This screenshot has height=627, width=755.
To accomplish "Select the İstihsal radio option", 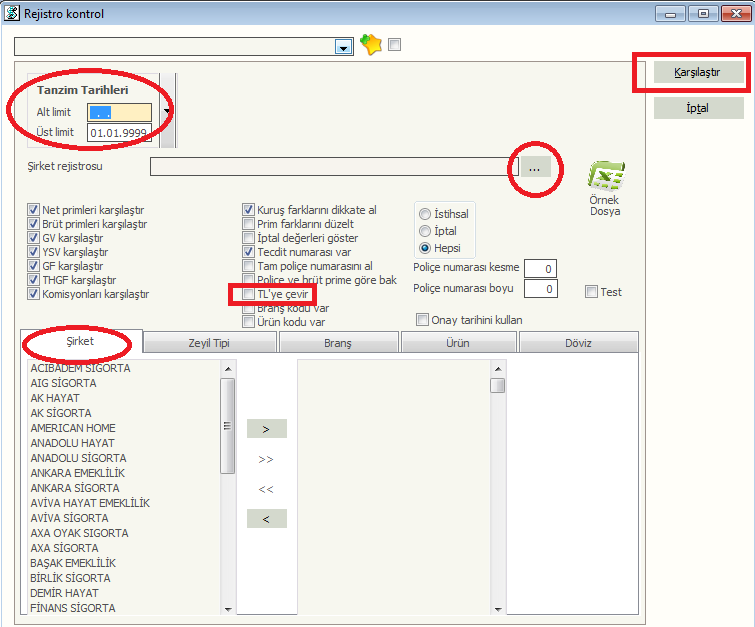I will tap(426, 214).
